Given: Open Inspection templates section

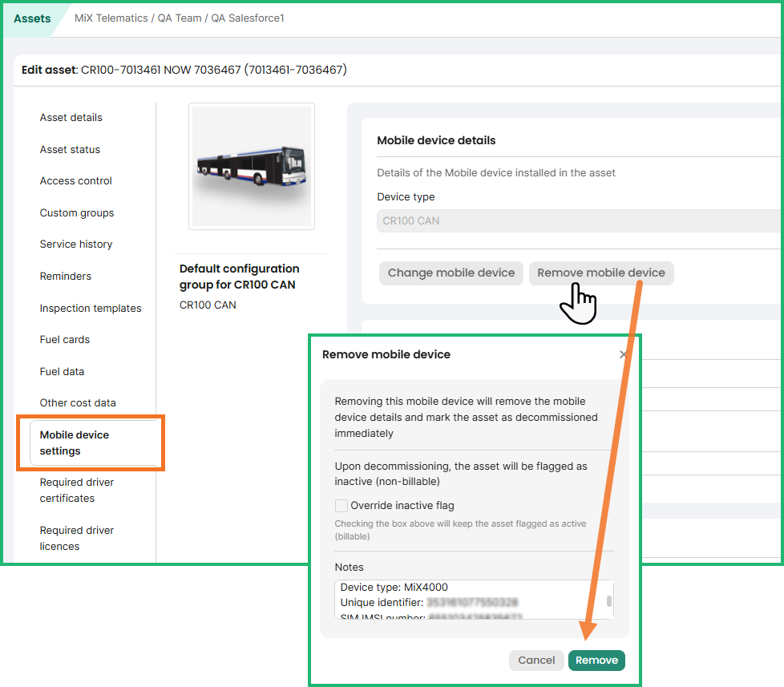Looking at the screenshot, I should [91, 309].
